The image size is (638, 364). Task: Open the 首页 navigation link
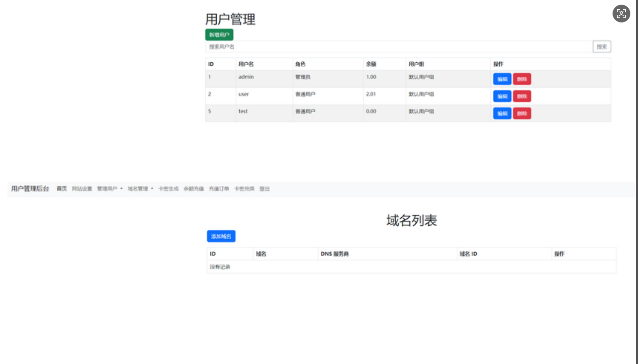point(62,189)
